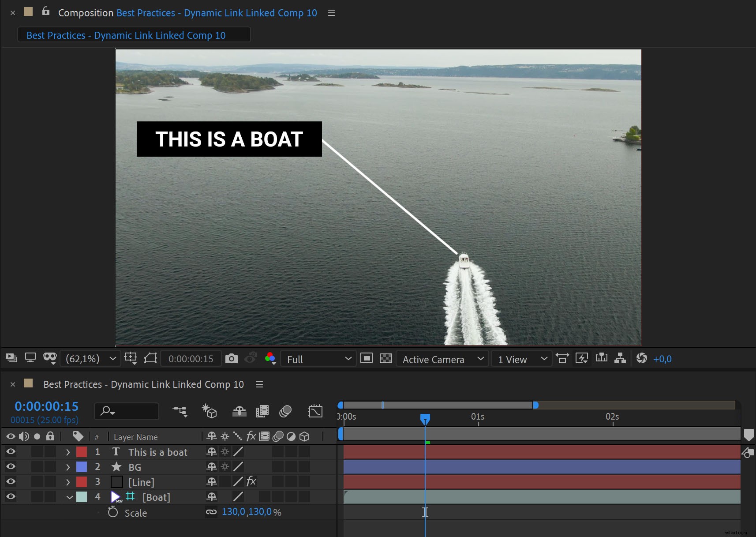This screenshot has height=537, width=756.
Task: Open the Show Channel color icon
Action: point(270,359)
